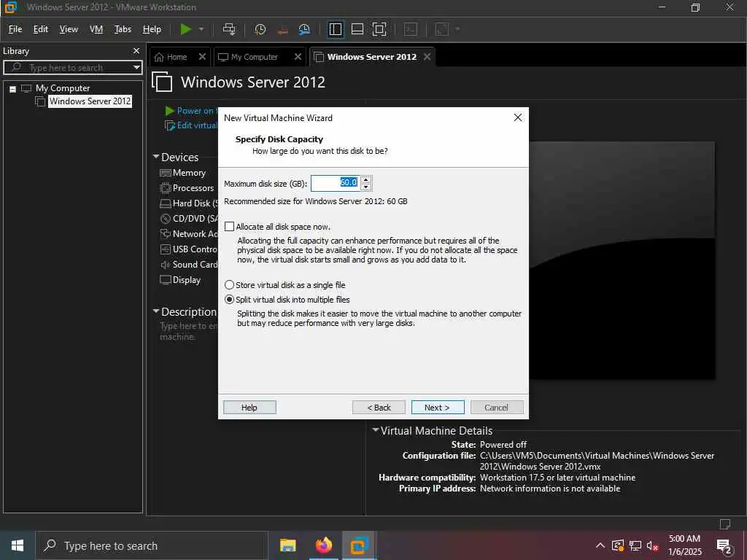The height and width of the screenshot is (560, 747).
Task: Close the Windows Server 2012 tab
Action: (427, 57)
